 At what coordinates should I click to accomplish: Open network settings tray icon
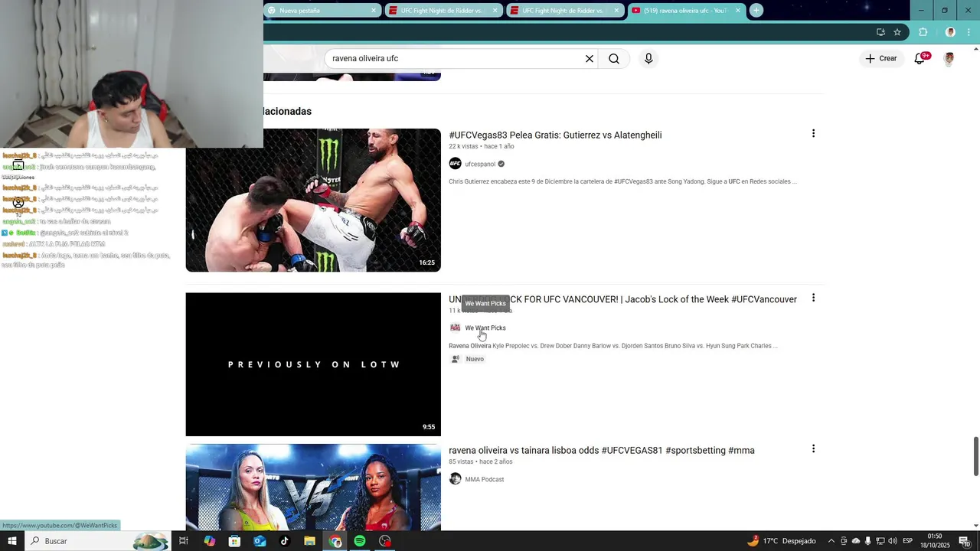(x=880, y=541)
